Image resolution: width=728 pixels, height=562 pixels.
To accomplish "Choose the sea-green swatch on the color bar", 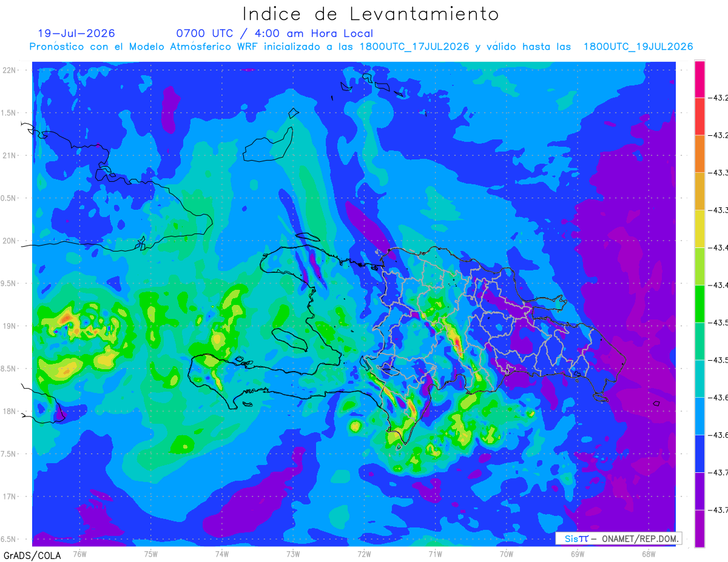I will pyautogui.click(x=699, y=341).
